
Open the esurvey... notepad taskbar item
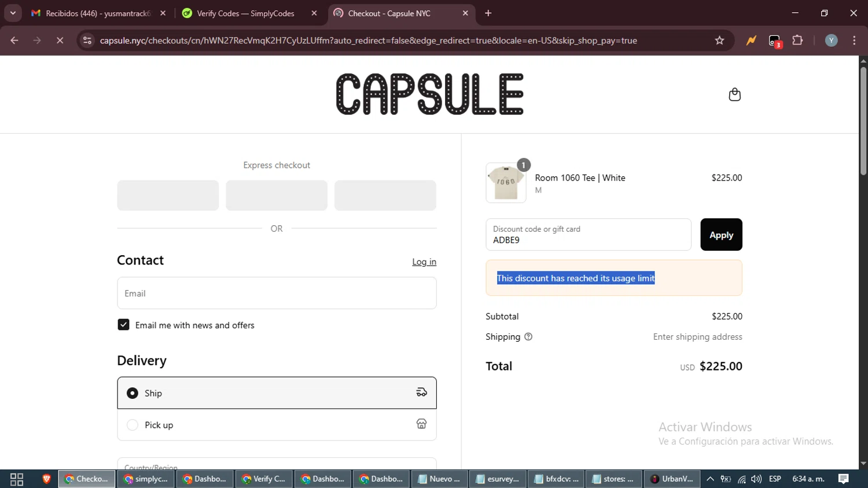coord(498,479)
